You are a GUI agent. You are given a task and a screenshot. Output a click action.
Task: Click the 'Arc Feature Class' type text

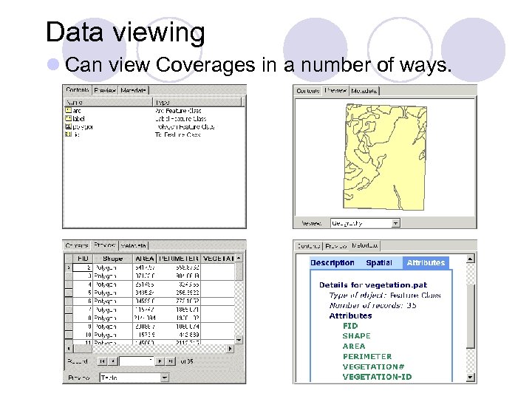(178, 111)
